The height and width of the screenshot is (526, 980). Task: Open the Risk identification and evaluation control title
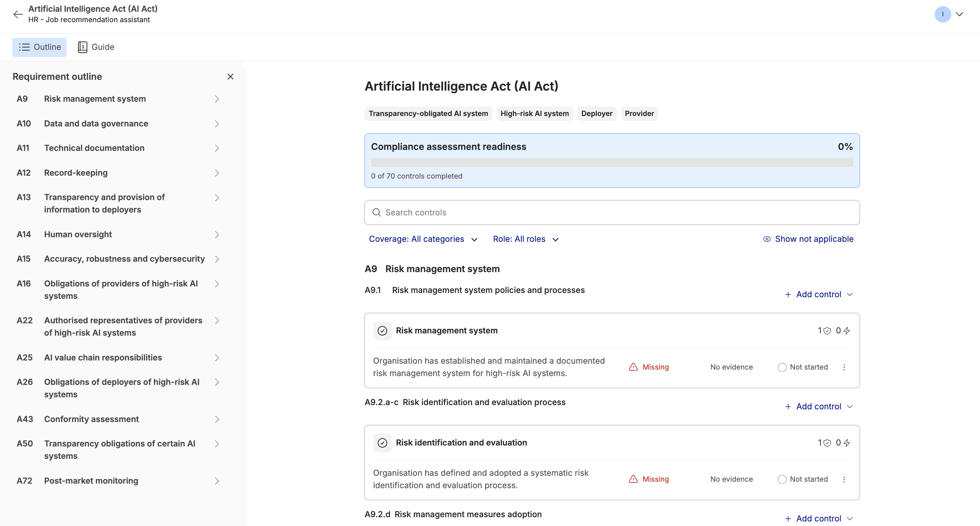coord(461,443)
